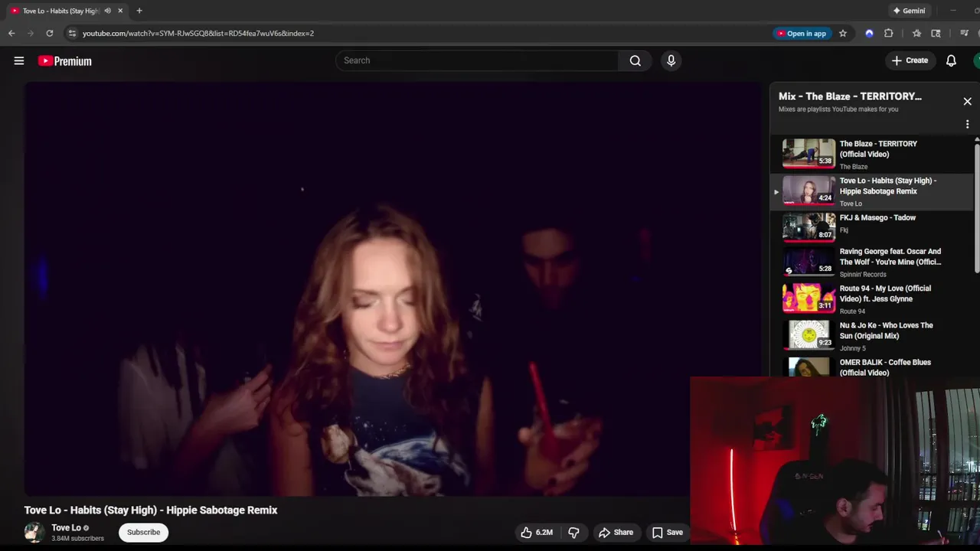980x551 pixels.
Task: Share the current video
Action: pos(616,533)
